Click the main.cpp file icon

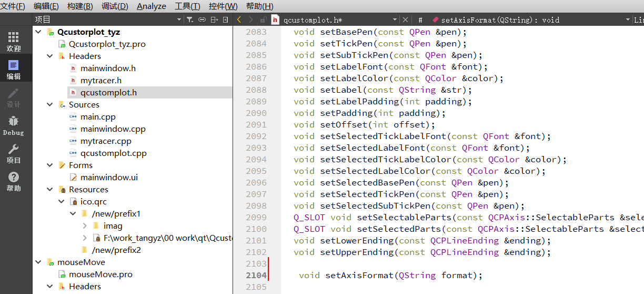73,117
